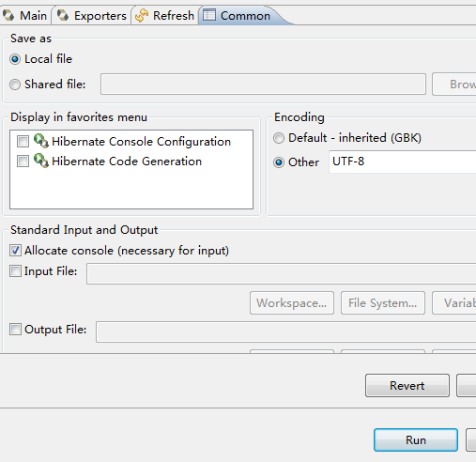Click the Shared file path field
The height and width of the screenshot is (462, 476).
263,85
